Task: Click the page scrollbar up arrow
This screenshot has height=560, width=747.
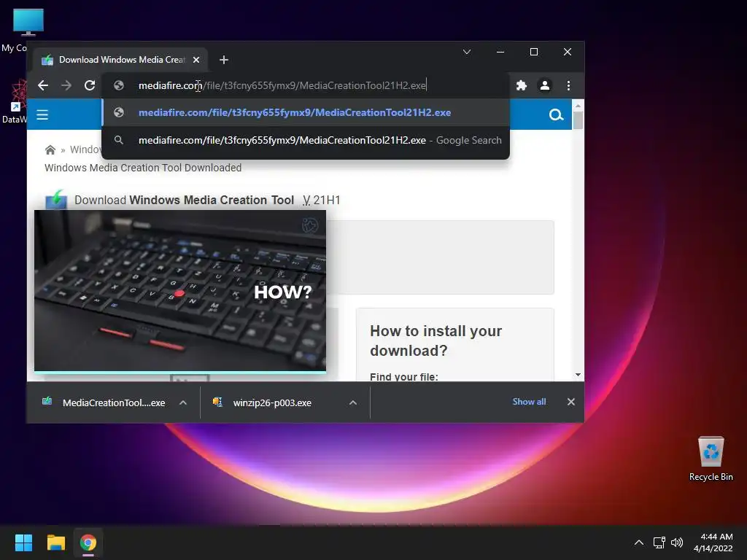Action: click(578, 105)
